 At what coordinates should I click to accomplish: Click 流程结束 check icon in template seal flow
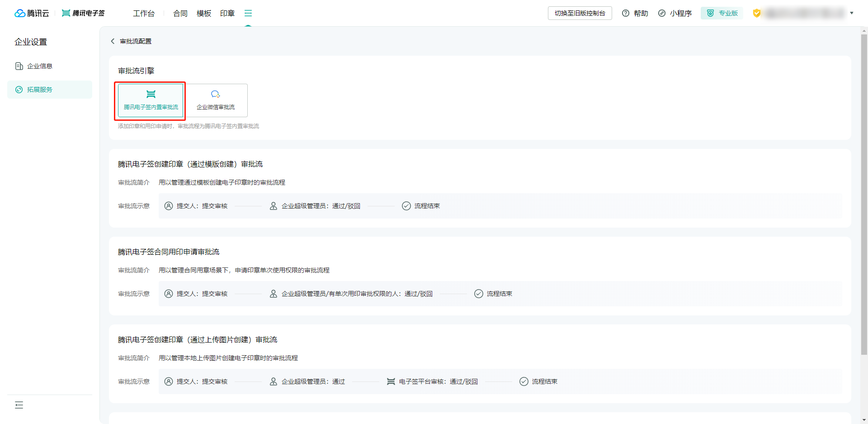point(406,206)
